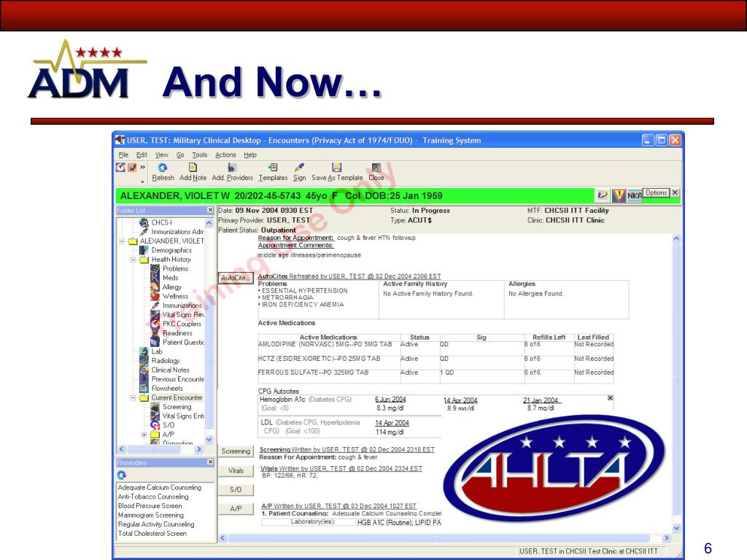The image size is (747, 560).
Task: Expand the toolbar overflow chevron
Action: pyautogui.click(x=142, y=167)
